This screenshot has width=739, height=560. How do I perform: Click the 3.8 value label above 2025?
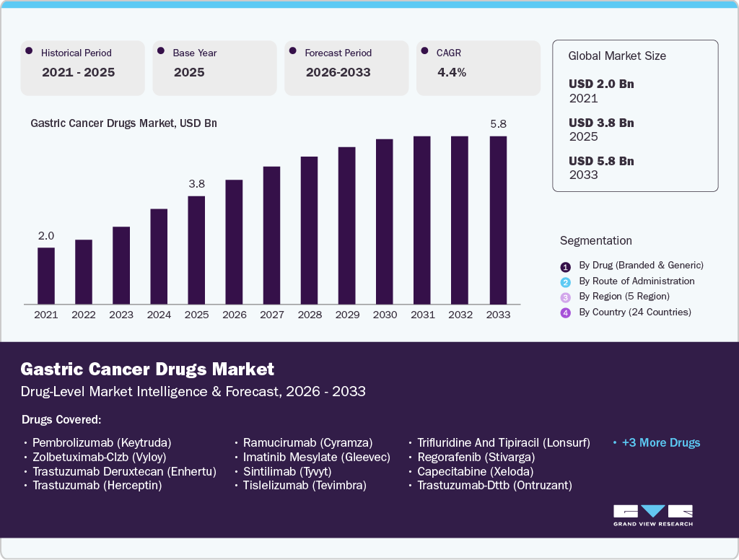pyautogui.click(x=196, y=184)
